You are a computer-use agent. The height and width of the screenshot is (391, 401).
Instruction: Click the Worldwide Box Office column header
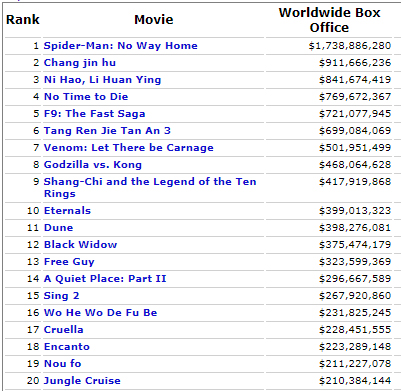tap(329, 20)
